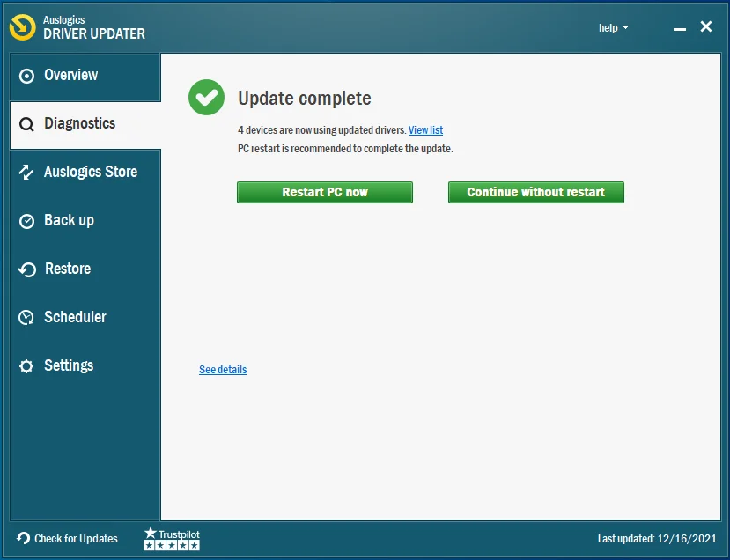Image resolution: width=730 pixels, height=560 pixels.
Task: Click the green Update complete checkmark icon
Action: tap(206, 97)
